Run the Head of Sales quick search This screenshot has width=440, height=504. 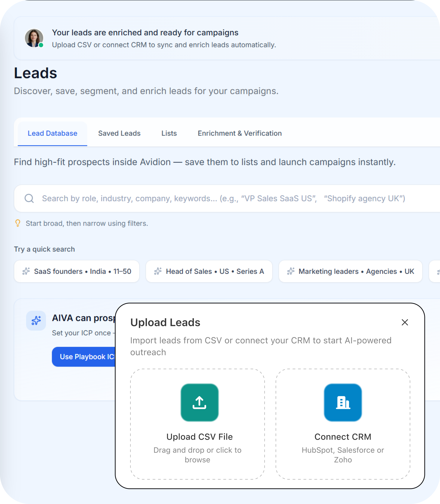point(209,271)
